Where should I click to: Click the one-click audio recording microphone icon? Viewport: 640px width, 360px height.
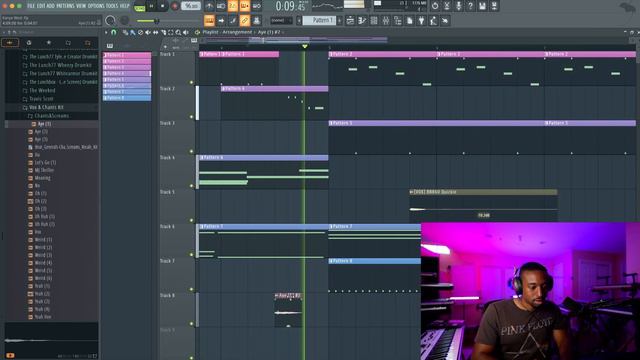click(x=459, y=6)
